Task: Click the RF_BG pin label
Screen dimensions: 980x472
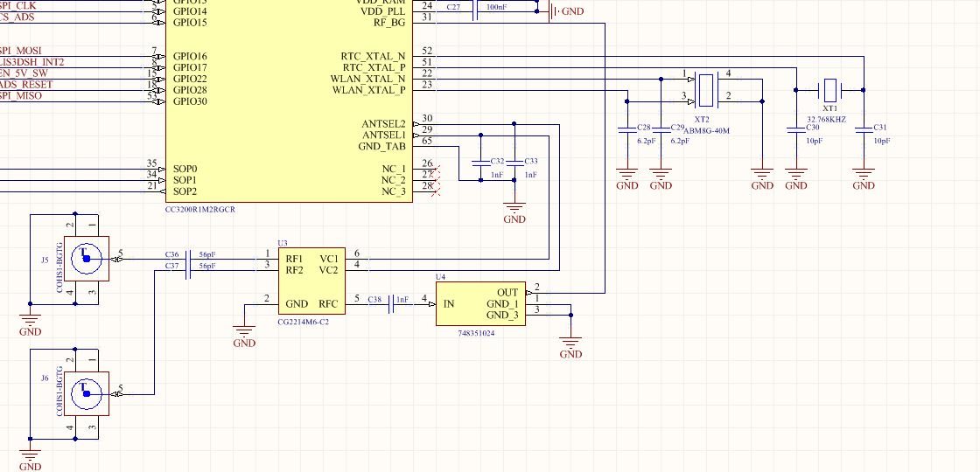Action: 389,23
